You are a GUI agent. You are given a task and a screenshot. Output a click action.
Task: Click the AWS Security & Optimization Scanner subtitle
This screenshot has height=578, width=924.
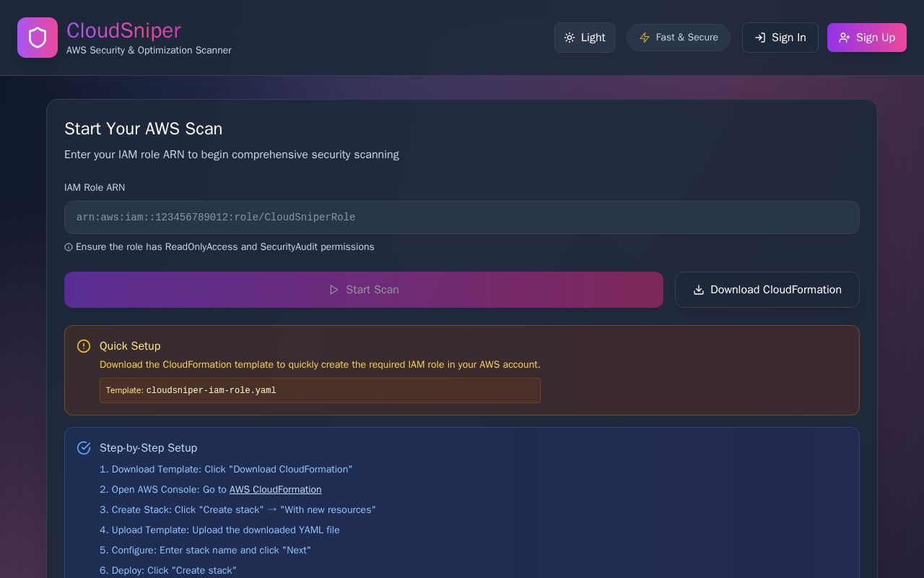(149, 51)
